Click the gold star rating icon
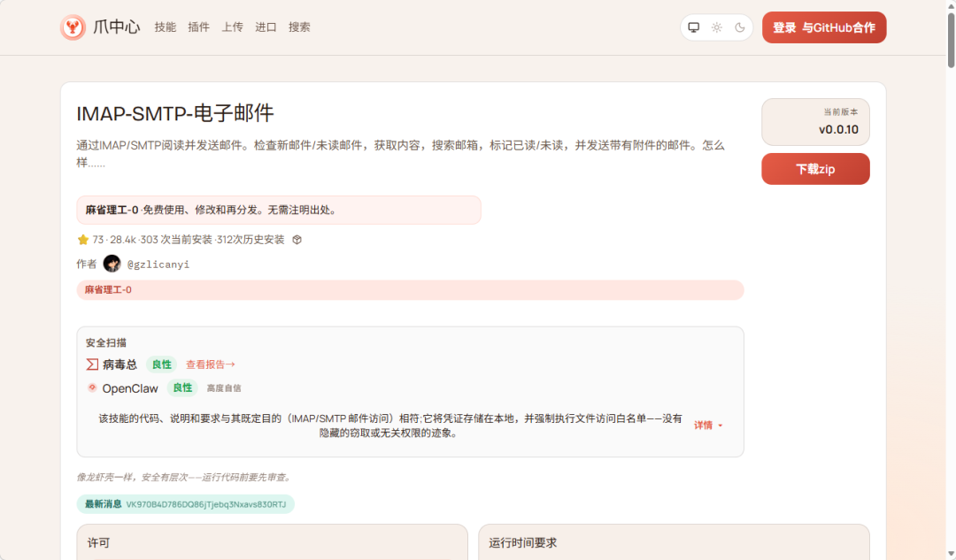 (83, 240)
